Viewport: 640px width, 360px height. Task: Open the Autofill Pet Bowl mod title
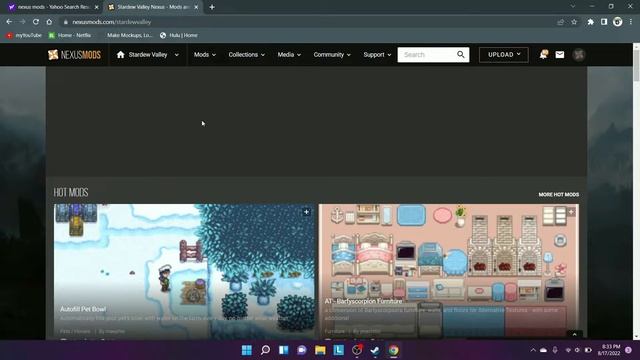click(83, 309)
